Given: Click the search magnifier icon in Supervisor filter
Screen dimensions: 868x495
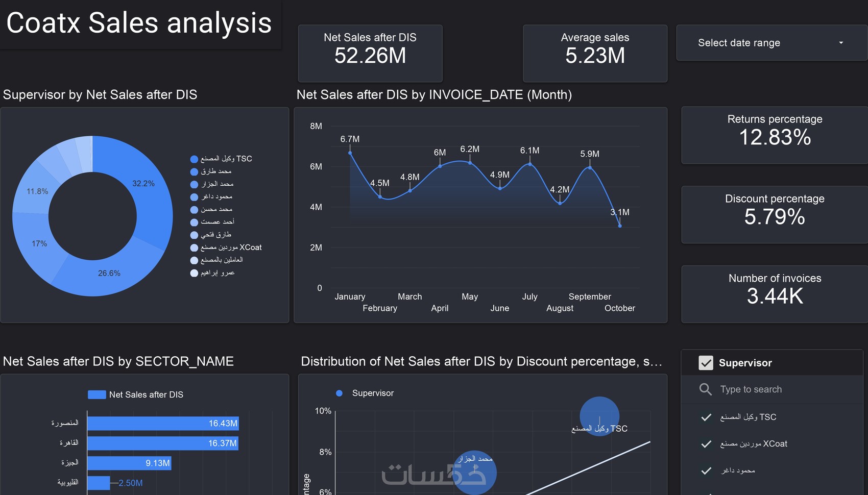Looking at the screenshot, I should [x=706, y=389].
